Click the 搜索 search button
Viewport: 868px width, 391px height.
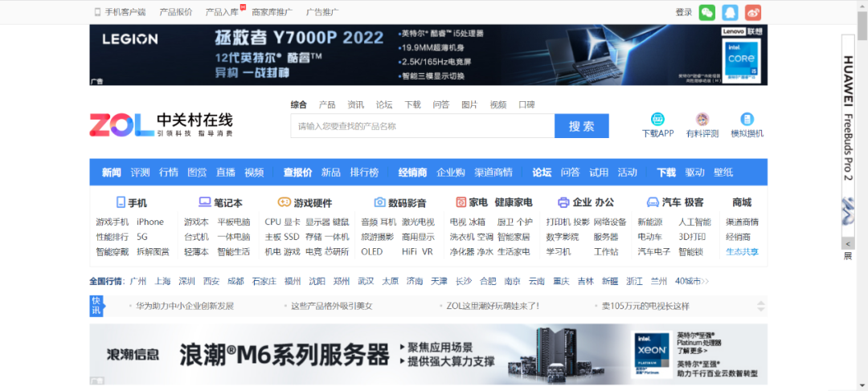[x=581, y=126]
